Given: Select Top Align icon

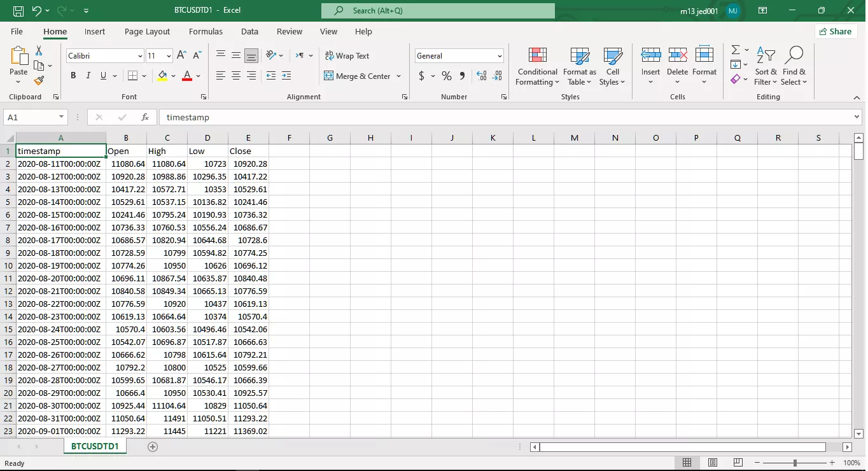Looking at the screenshot, I should (221, 55).
